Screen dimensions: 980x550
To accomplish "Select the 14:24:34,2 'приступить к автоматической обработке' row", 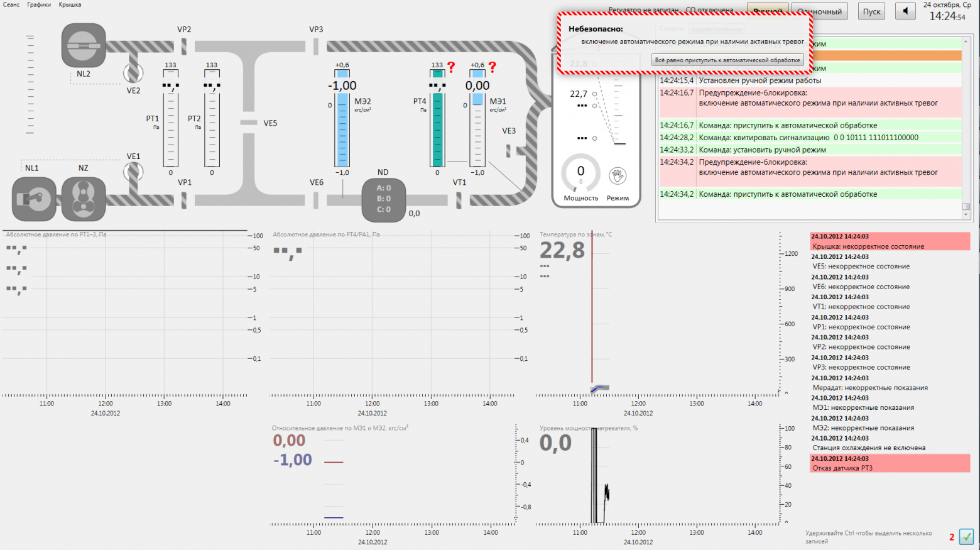I will tap(810, 194).
